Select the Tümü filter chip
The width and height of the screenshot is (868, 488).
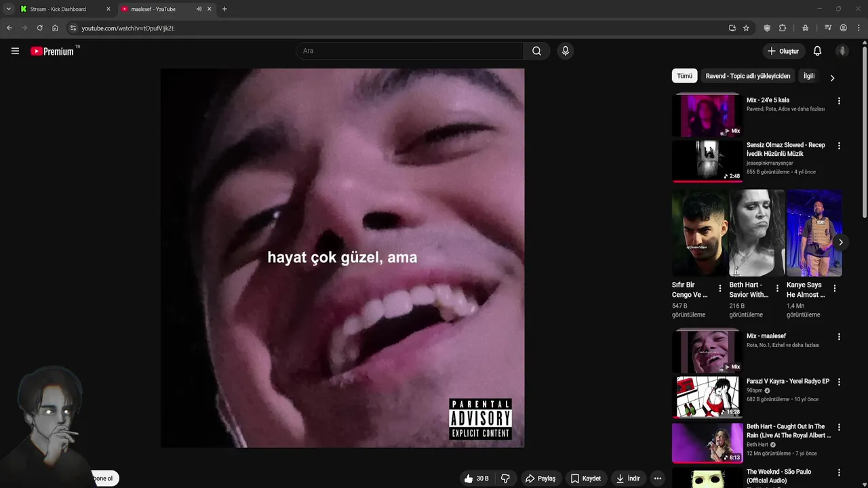685,76
